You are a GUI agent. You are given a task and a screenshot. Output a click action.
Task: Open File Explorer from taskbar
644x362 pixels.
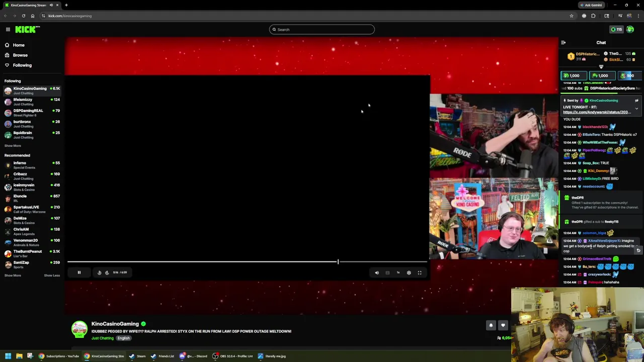click(19, 356)
